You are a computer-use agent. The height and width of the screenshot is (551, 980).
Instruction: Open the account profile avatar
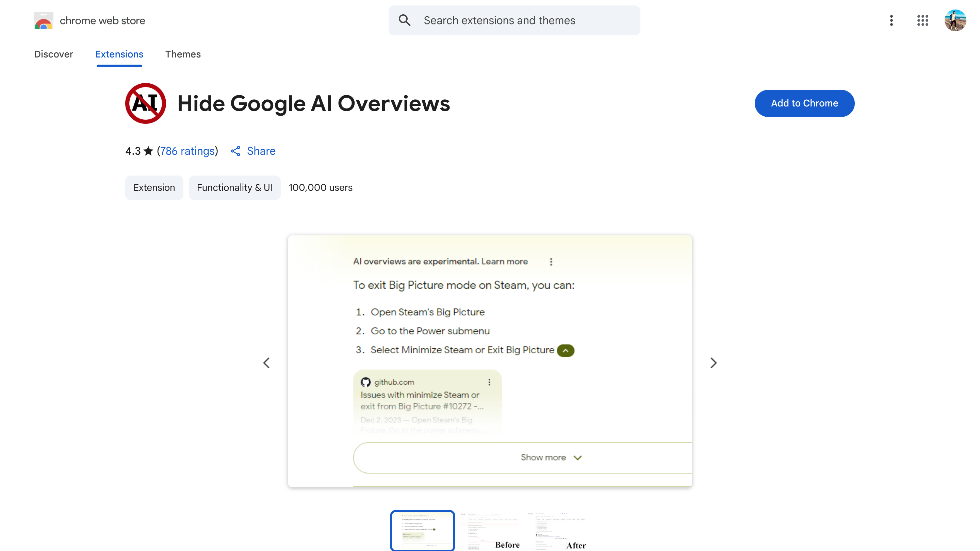955,20
